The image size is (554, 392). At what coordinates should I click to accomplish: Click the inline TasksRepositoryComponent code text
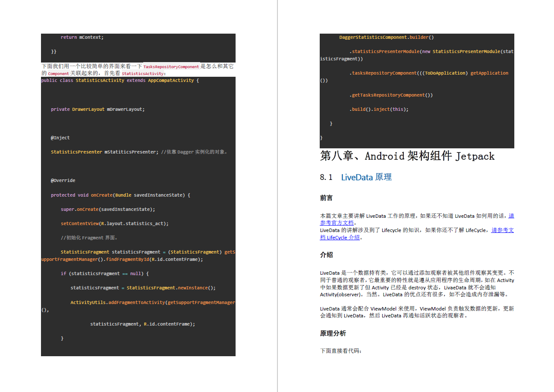171,67
